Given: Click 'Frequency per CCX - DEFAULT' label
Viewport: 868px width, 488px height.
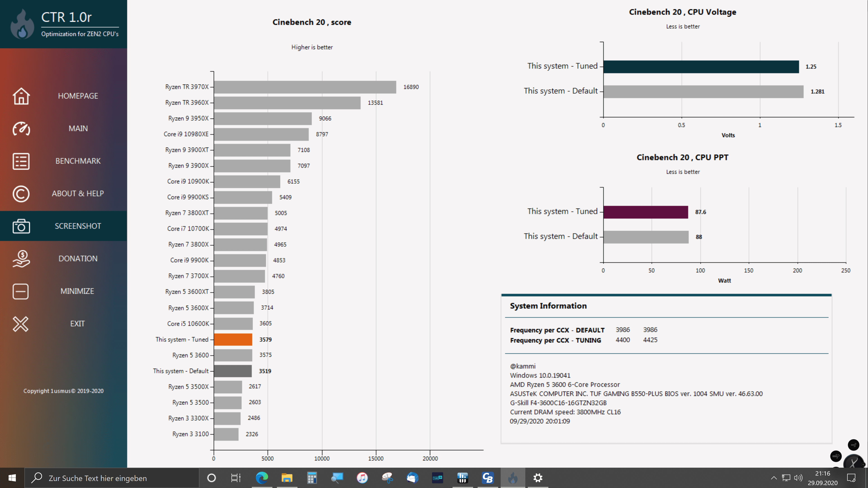Looking at the screenshot, I should tap(557, 330).
